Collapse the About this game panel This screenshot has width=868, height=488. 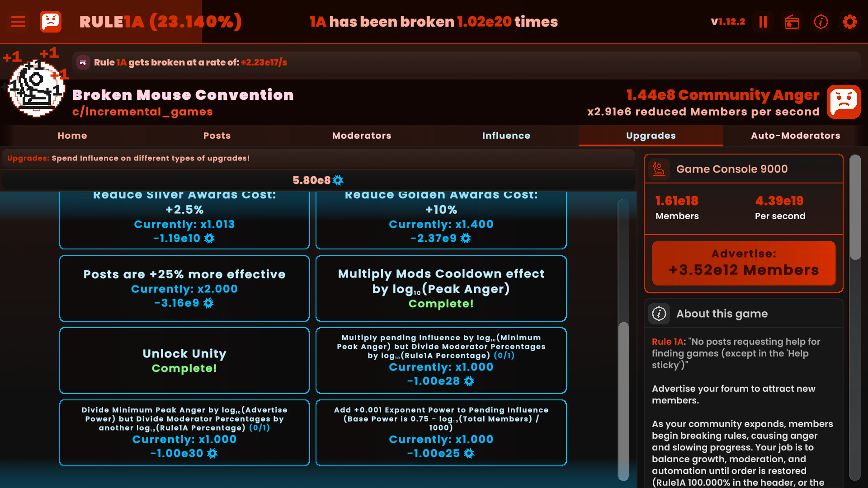[743, 314]
